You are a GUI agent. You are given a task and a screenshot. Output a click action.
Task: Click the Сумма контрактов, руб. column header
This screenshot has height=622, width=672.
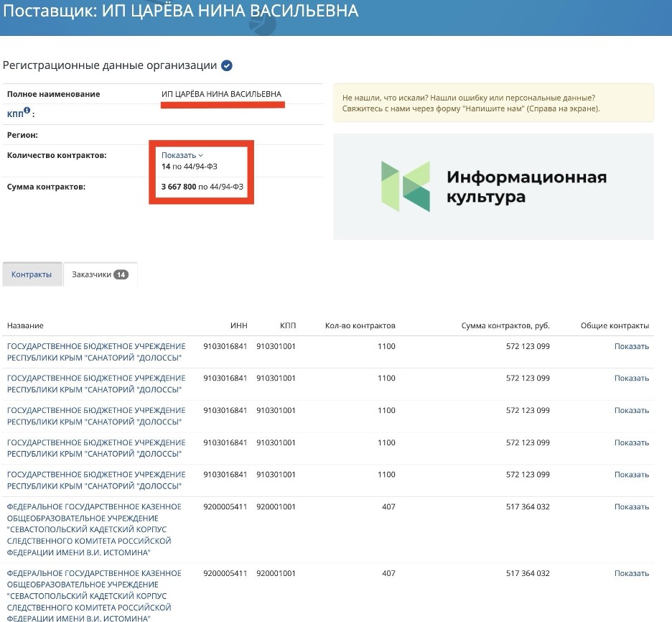[x=505, y=325]
